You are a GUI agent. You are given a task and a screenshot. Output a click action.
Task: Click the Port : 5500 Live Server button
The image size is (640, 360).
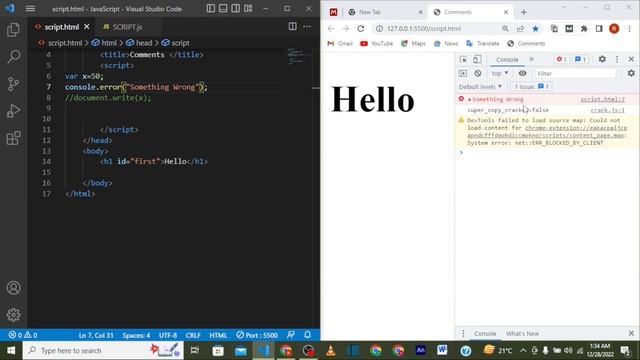[257, 335]
